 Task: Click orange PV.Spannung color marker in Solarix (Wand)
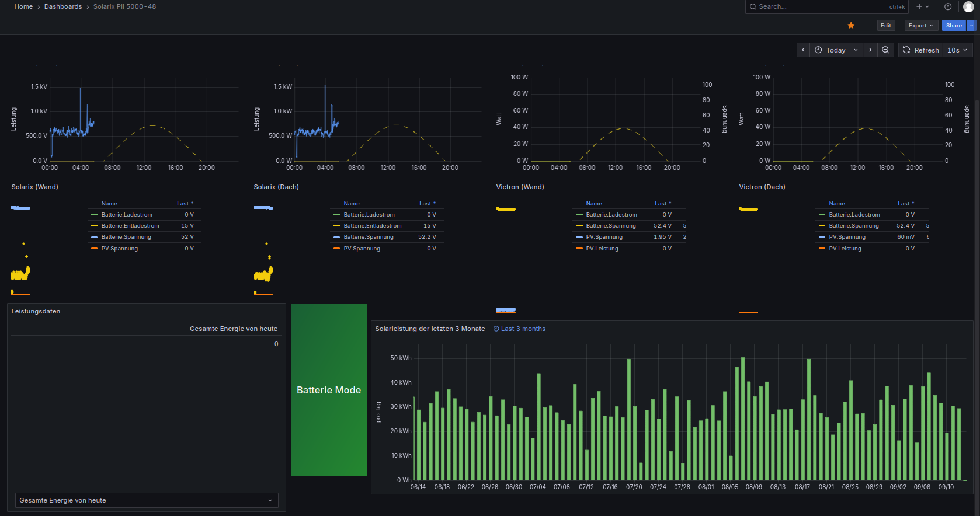tap(94, 249)
